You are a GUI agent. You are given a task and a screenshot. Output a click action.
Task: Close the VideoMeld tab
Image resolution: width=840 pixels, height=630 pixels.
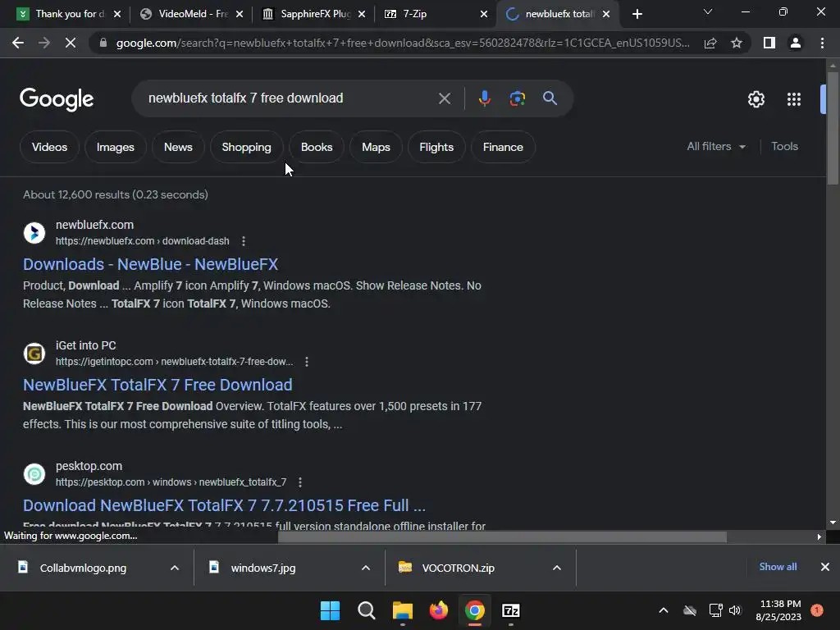[x=240, y=14]
